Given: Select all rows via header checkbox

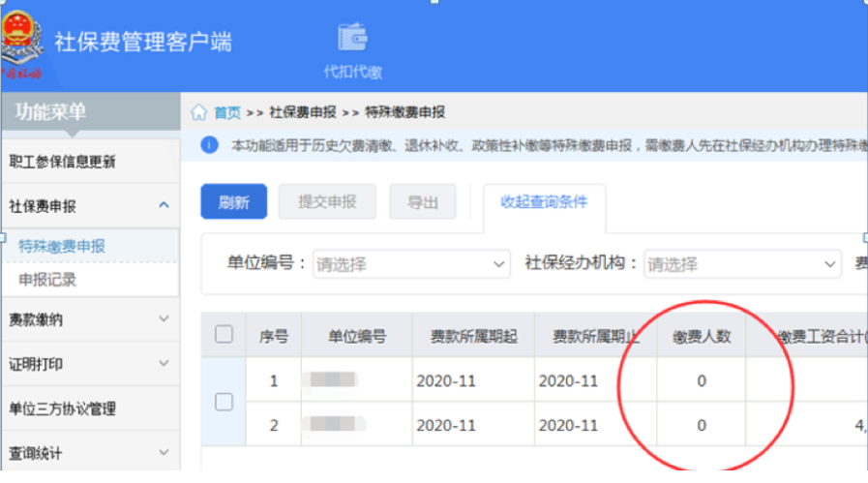Looking at the screenshot, I should click(x=224, y=335).
